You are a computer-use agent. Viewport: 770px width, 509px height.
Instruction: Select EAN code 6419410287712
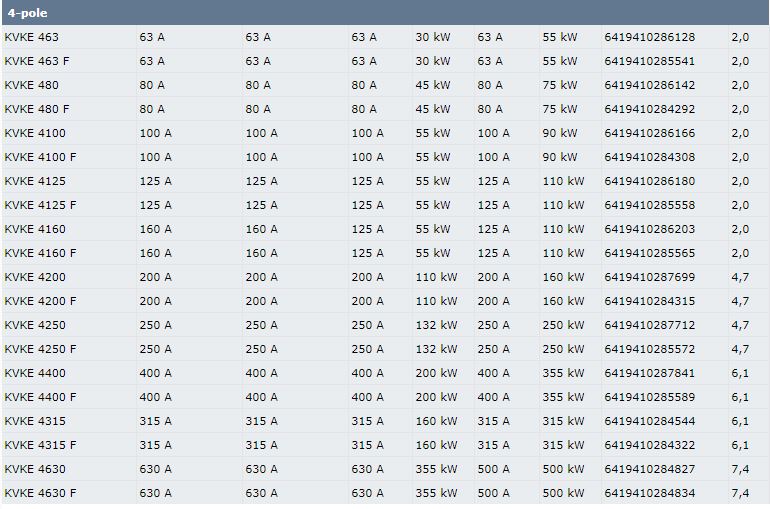coord(650,326)
